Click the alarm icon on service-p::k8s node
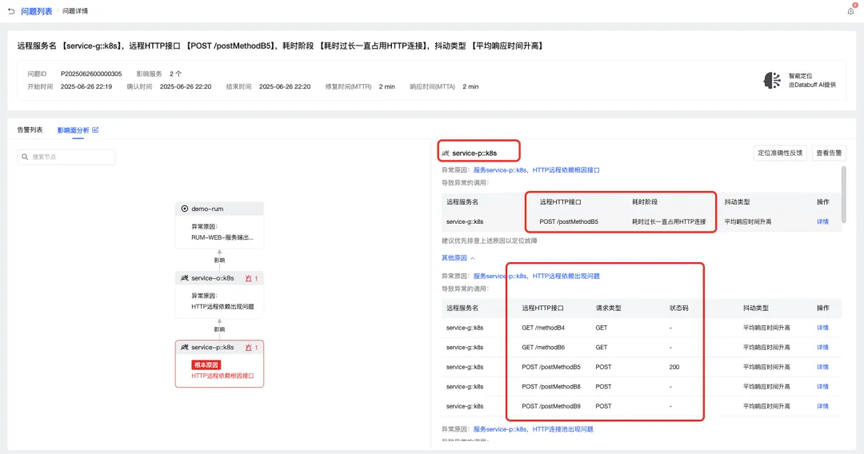The image size is (864, 454). click(249, 348)
